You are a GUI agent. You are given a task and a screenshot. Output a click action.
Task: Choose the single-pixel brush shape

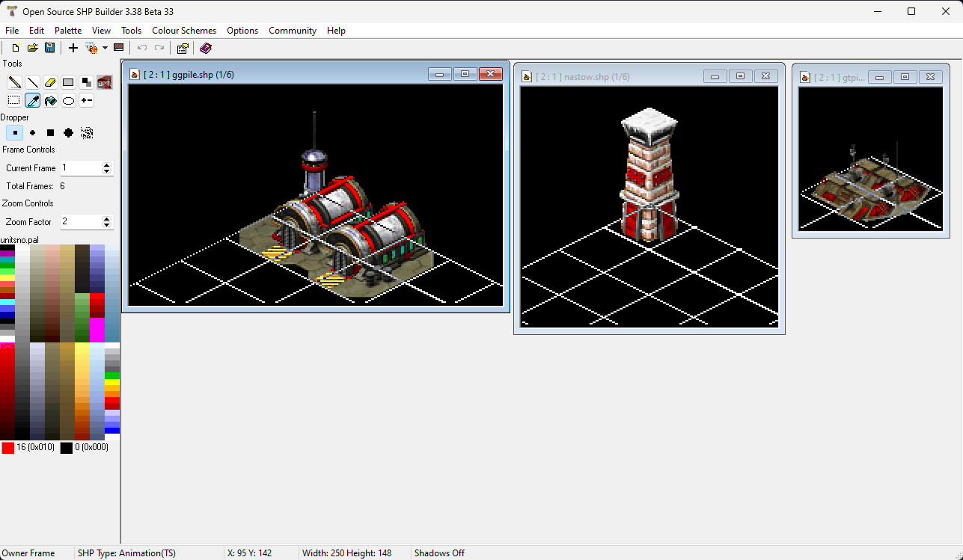(14, 132)
